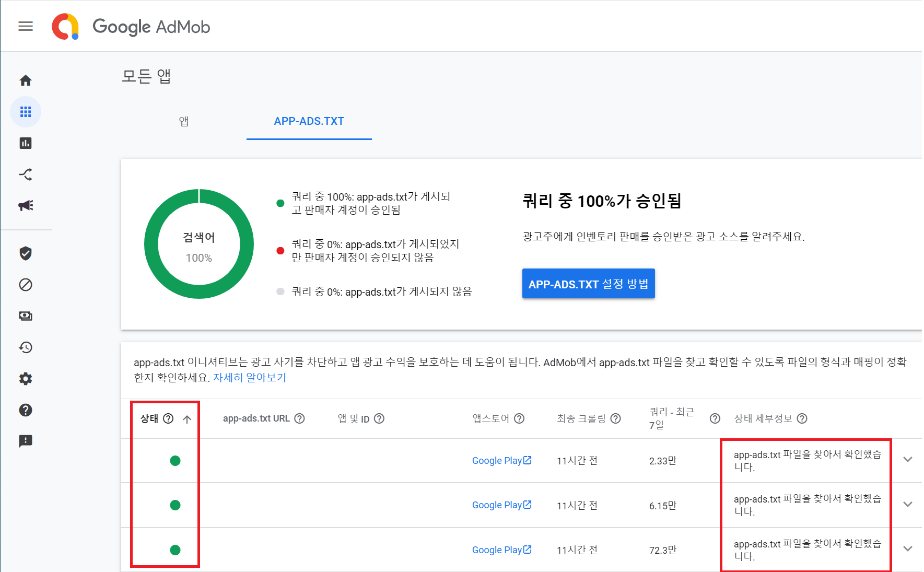This screenshot has height=572, width=924.
Task: Open the Blocking controls icon
Action: (x=26, y=285)
